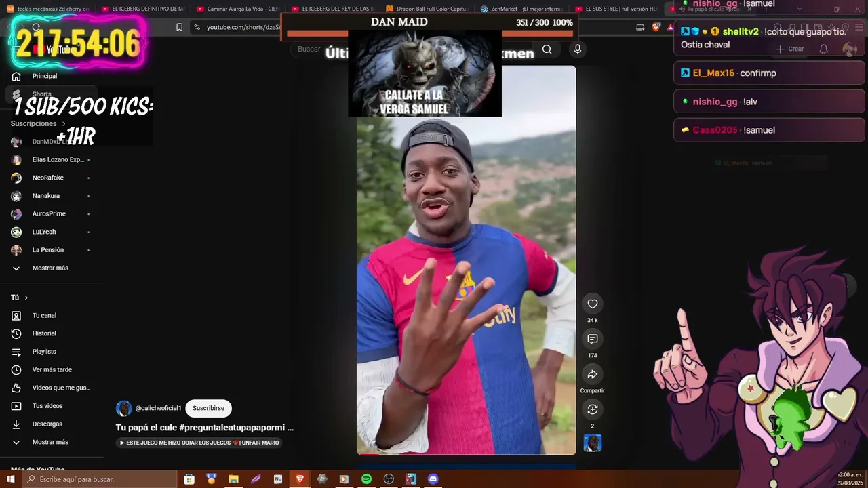Image resolution: width=868 pixels, height=488 pixels.
Task: Subscribe to @calicheoficial1 with Suscribirse
Action: tap(208, 408)
